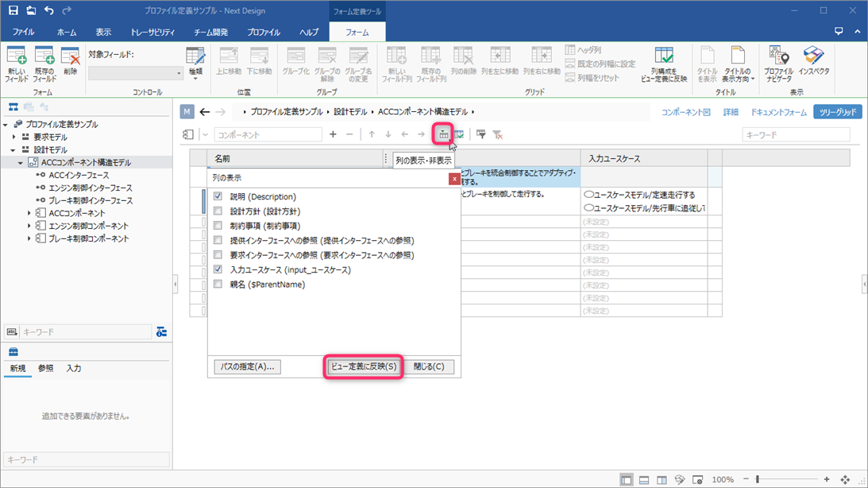Click the ビュー定義に反映(S) button
Viewport: 868px width, 488px height.
pyautogui.click(x=362, y=366)
